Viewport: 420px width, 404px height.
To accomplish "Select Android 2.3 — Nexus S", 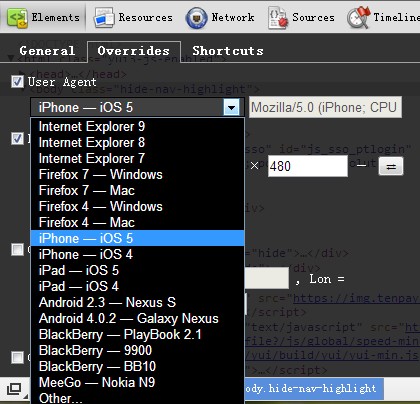I will pyautogui.click(x=137, y=303).
